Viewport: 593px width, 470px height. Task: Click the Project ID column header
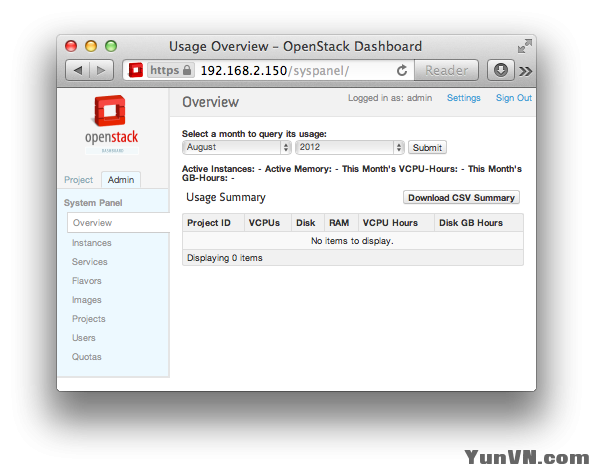pos(213,223)
